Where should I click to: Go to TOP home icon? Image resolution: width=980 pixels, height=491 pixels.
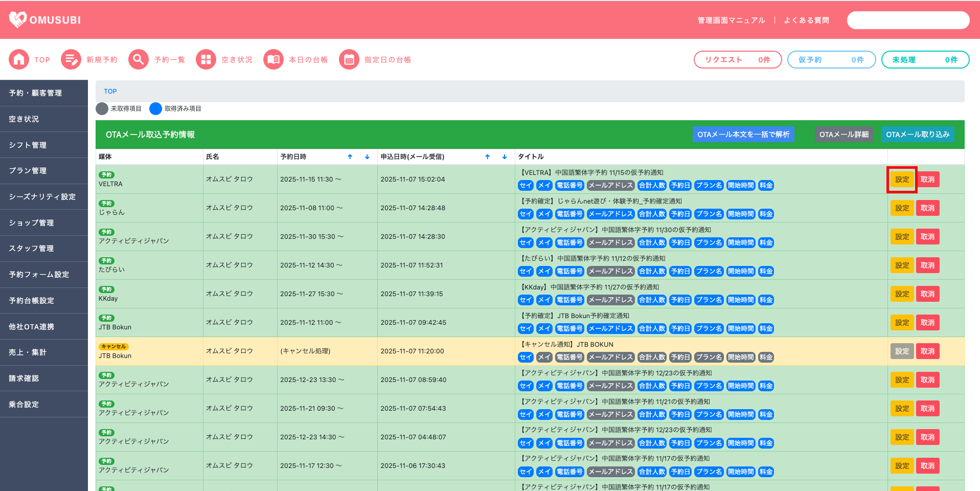point(19,59)
